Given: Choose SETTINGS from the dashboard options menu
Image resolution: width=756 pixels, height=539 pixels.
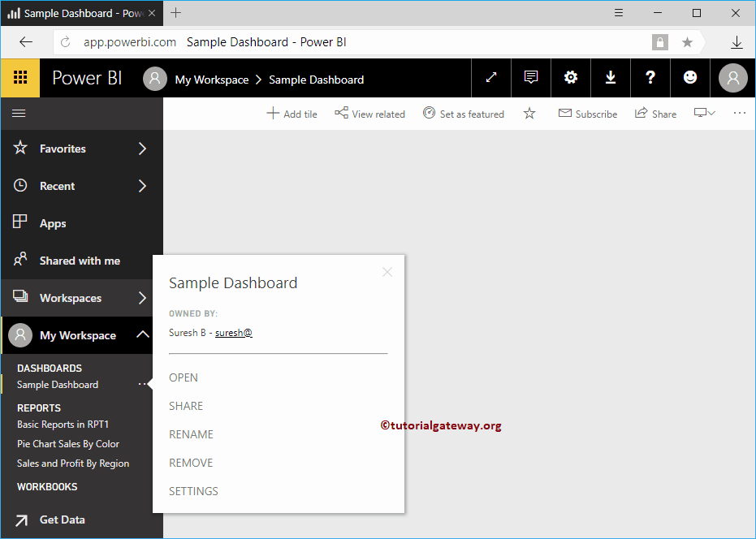Looking at the screenshot, I should click(193, 491).
